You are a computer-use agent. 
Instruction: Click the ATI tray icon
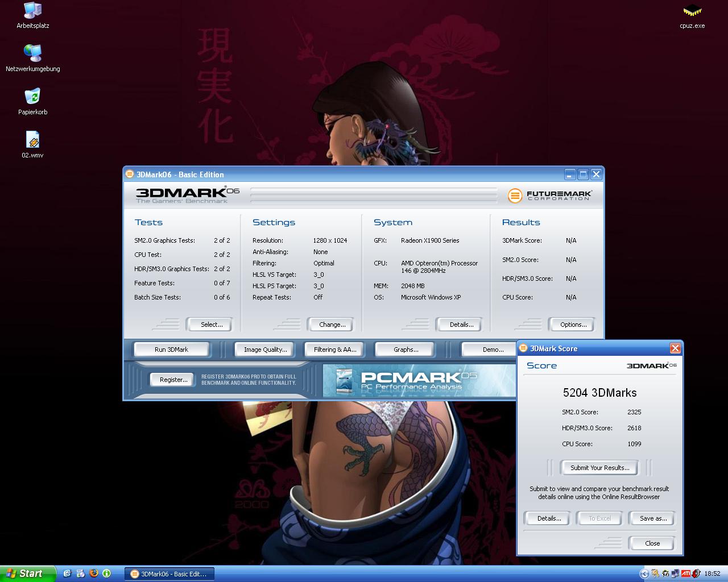(686, 573)
